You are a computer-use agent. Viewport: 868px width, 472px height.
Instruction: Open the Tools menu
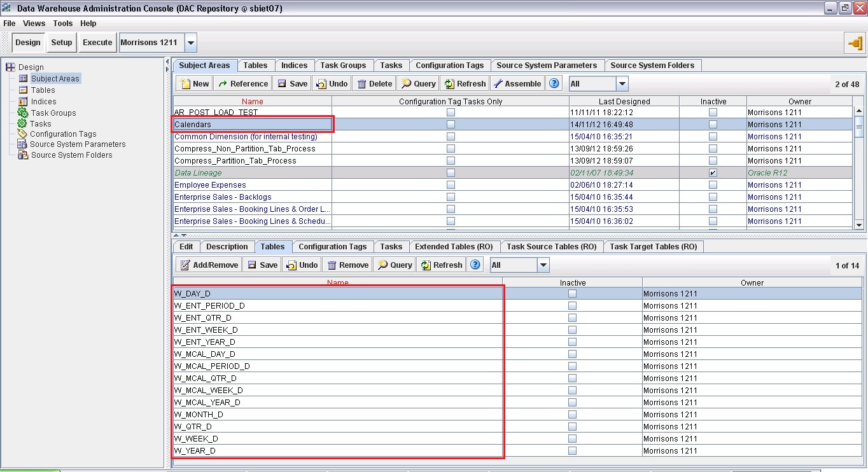click(62, 23)
